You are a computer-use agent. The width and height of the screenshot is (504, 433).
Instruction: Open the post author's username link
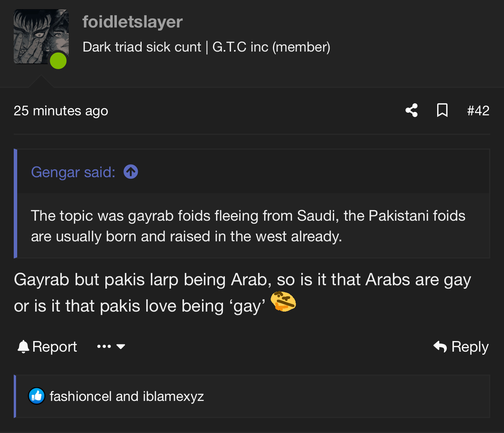132,22
